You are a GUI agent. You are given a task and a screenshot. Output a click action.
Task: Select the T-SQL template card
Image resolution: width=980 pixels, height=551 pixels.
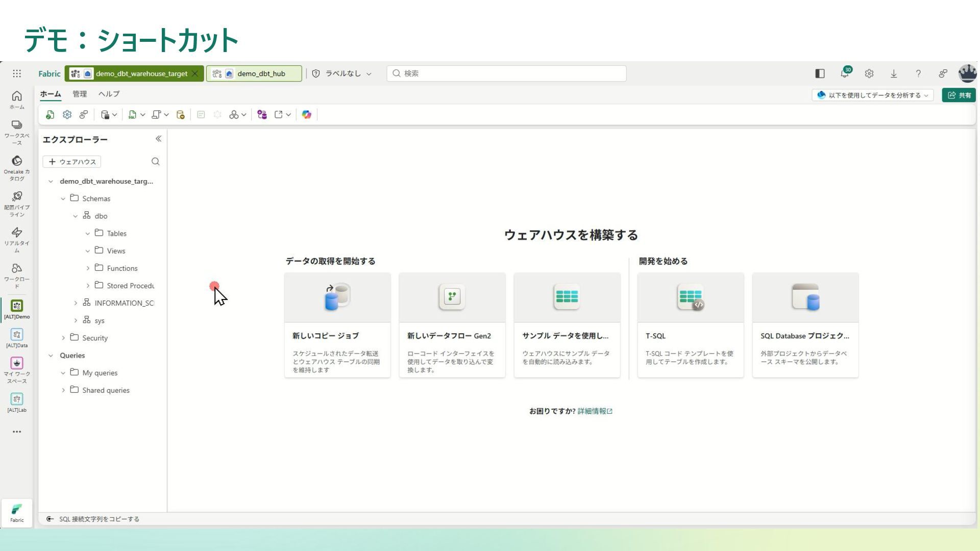tap(691, 325)
